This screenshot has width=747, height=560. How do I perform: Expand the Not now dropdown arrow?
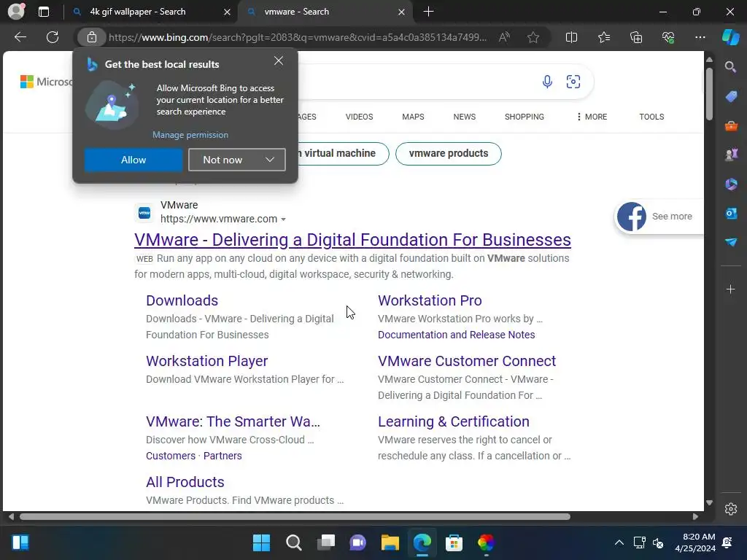pyautogui.click(x=270, y=160)
